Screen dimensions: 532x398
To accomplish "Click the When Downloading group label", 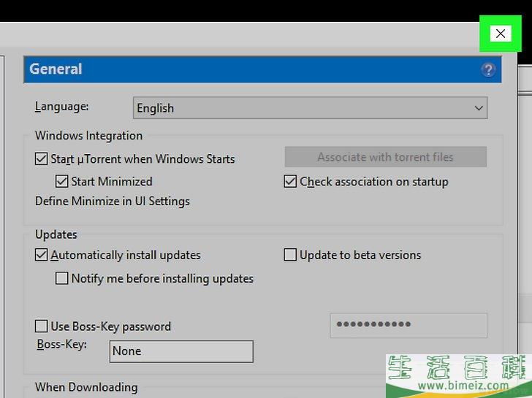I will (86, 387).
